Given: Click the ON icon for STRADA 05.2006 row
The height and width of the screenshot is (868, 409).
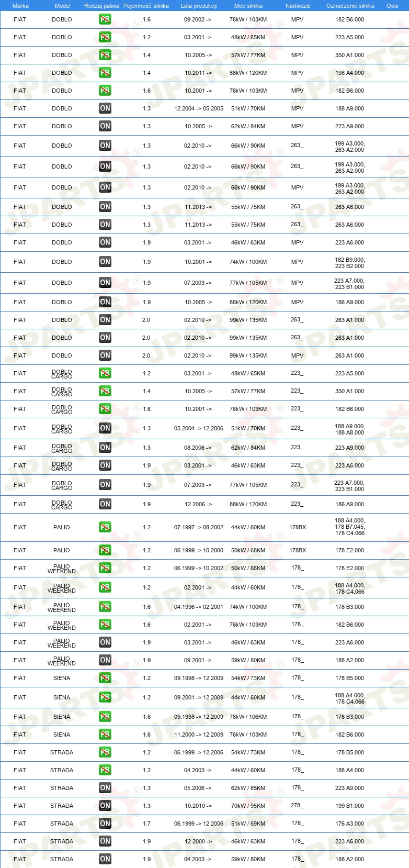Looking at the screenshot, I should pyautogui.click(x=105, y=788).
